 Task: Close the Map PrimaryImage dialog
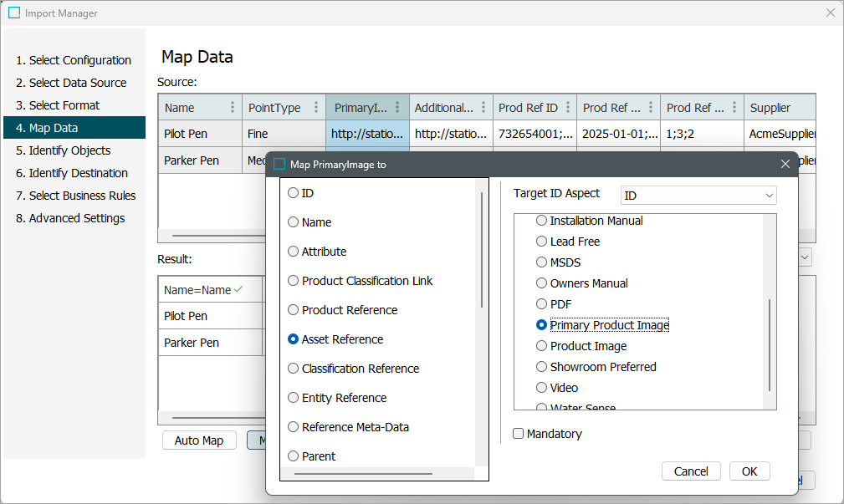785,165
